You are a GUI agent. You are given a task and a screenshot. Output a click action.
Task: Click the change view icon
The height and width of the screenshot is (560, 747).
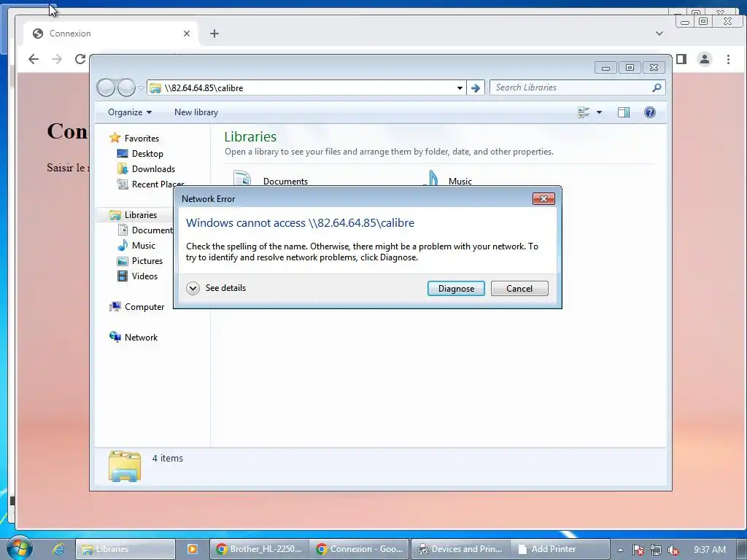[x=584, y=112]
